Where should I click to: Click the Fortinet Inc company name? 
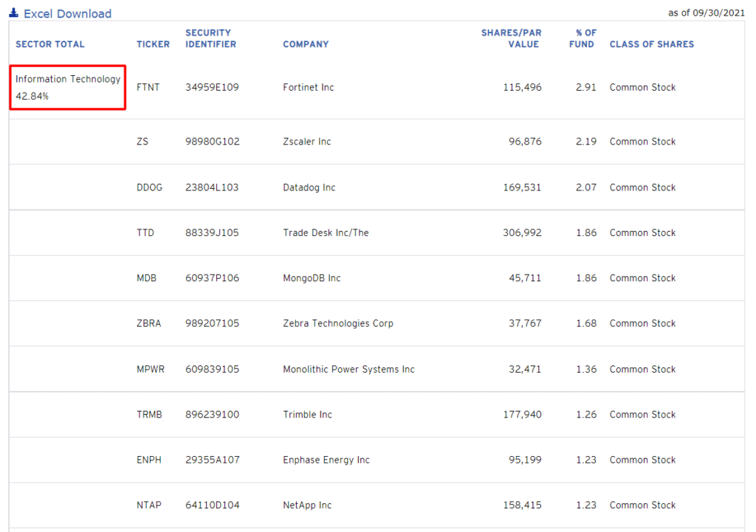(308, 87)
